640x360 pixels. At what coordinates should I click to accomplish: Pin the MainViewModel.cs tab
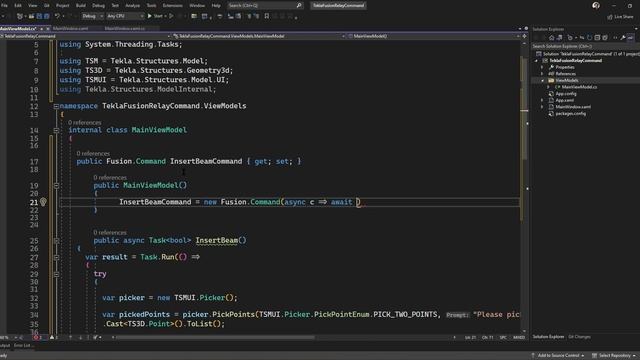coord(41,29)
